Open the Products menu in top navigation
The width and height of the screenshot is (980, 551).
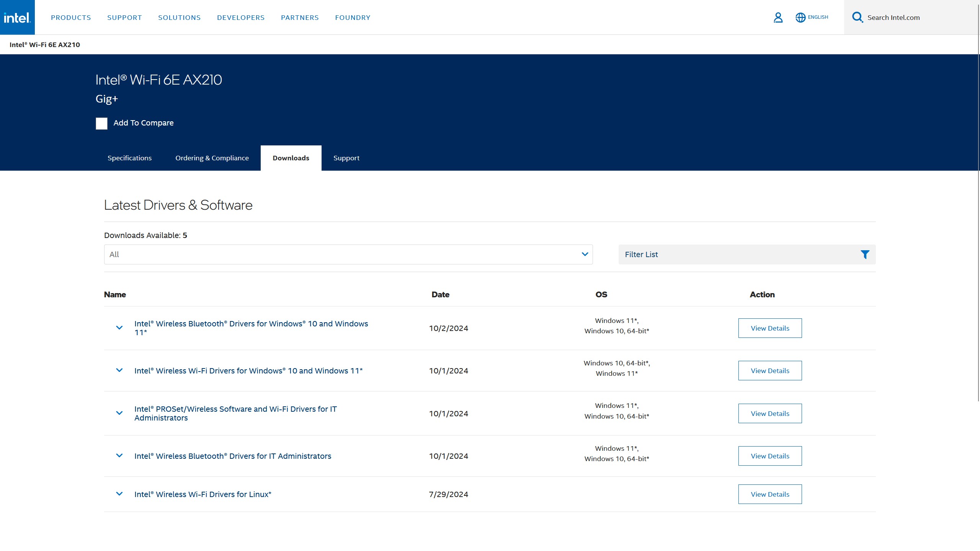(x=71, y=18)
